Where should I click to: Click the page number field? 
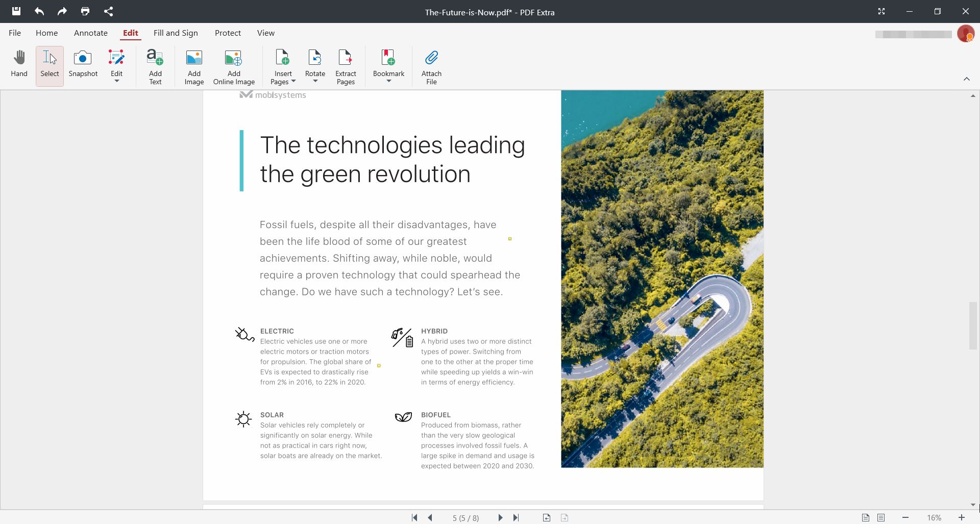click(465, 517)
